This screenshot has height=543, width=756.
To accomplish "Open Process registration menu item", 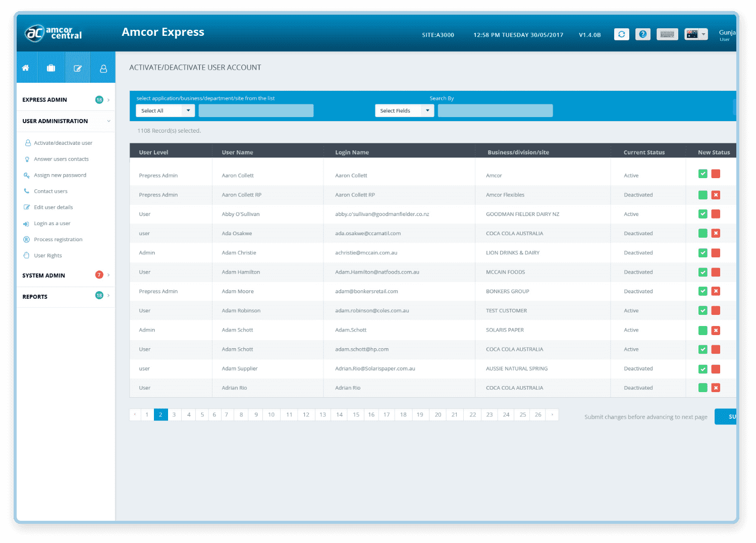I will [58, 240].
